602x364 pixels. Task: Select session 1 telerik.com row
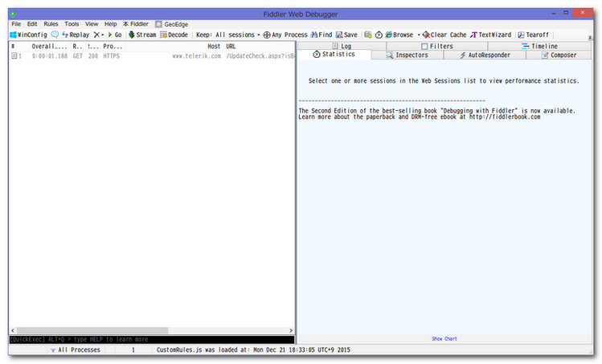pos(152,56)
